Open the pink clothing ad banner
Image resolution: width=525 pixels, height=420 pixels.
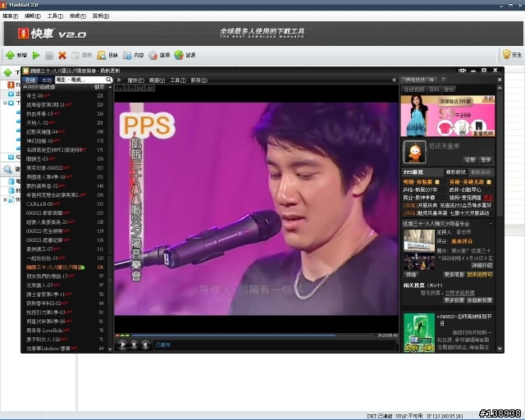coord(448,116)
